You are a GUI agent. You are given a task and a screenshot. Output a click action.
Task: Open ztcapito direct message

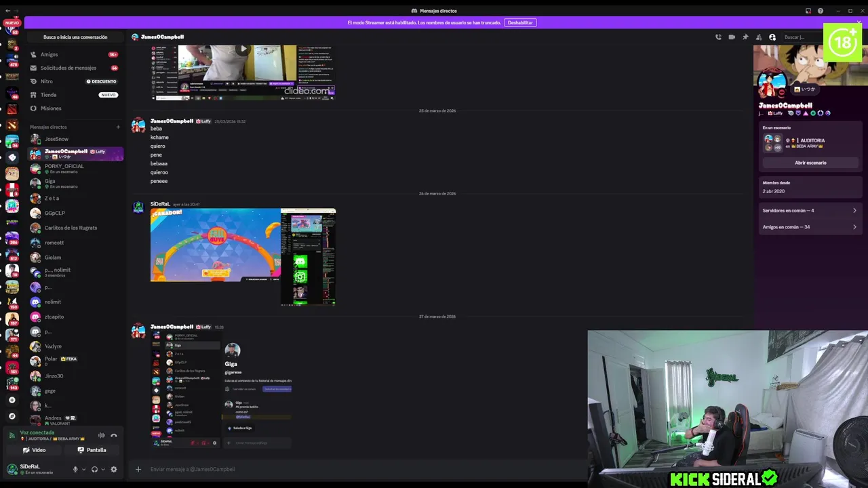(75, 317)
